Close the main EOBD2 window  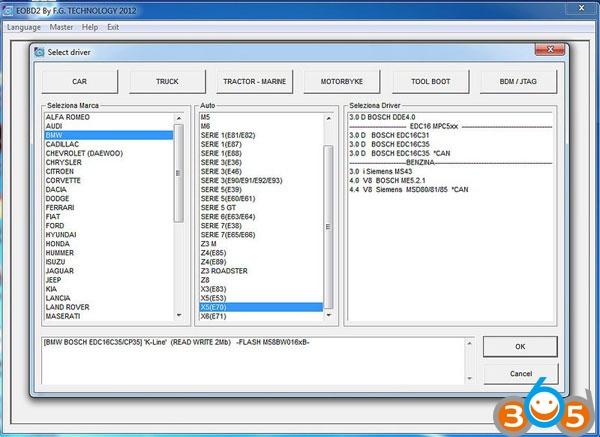coord(581,8)
